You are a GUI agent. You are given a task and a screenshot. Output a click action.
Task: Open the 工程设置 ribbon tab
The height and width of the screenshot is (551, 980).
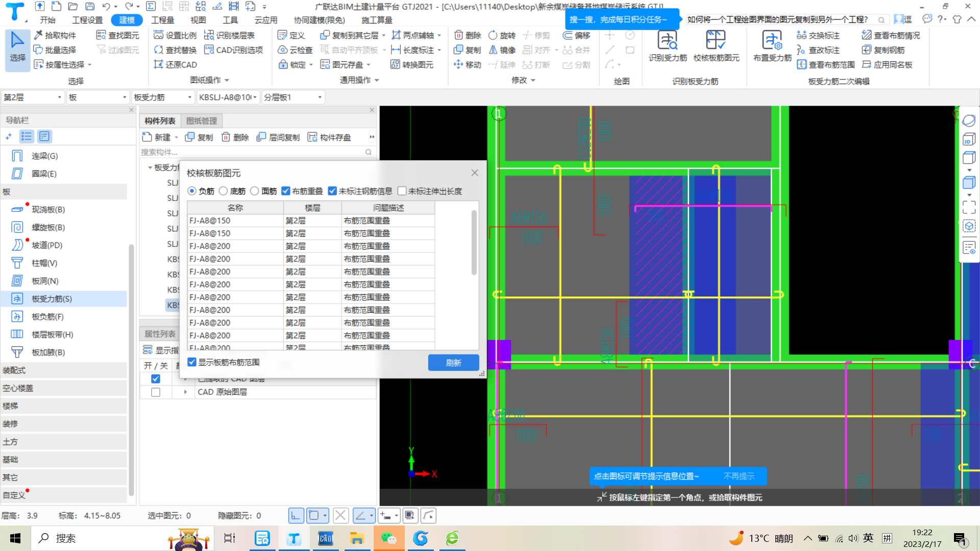tap(87, 20)
